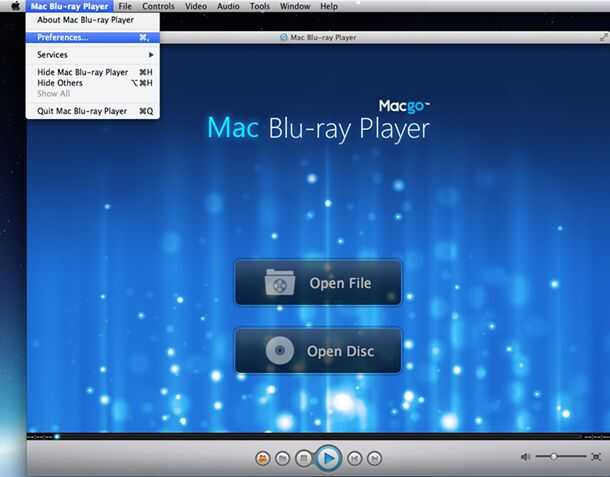
Task: Expand the Services submenu
Action: point(93,55)
